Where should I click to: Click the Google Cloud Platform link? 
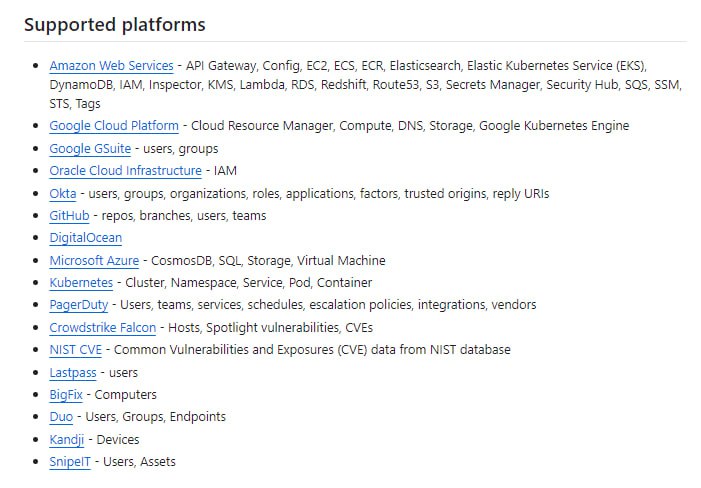point(114,126)
